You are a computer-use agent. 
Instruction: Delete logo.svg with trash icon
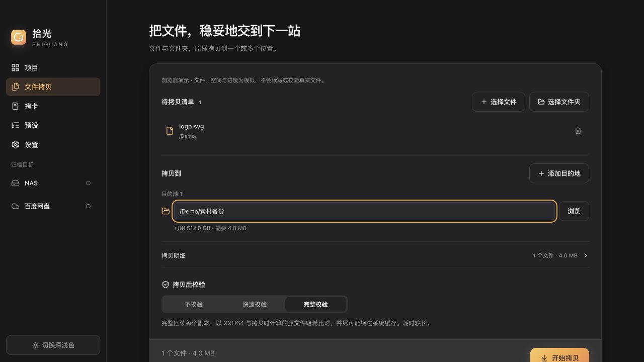[578, 131]
